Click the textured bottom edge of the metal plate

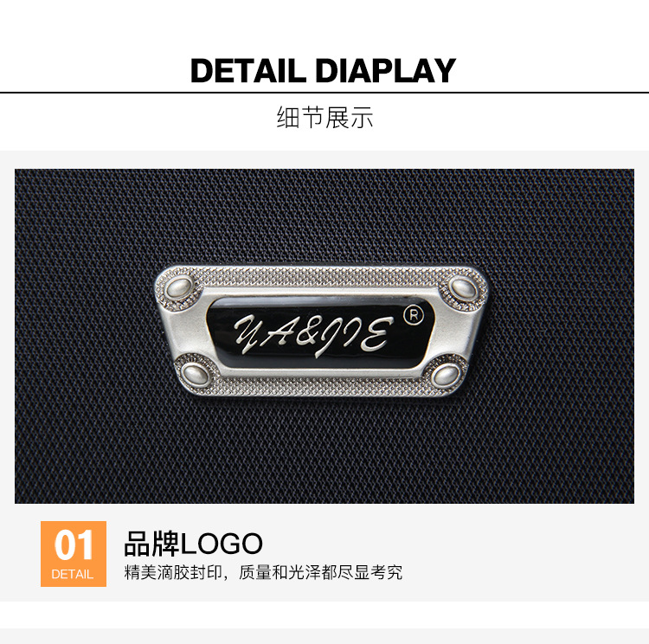coord(320,387)
